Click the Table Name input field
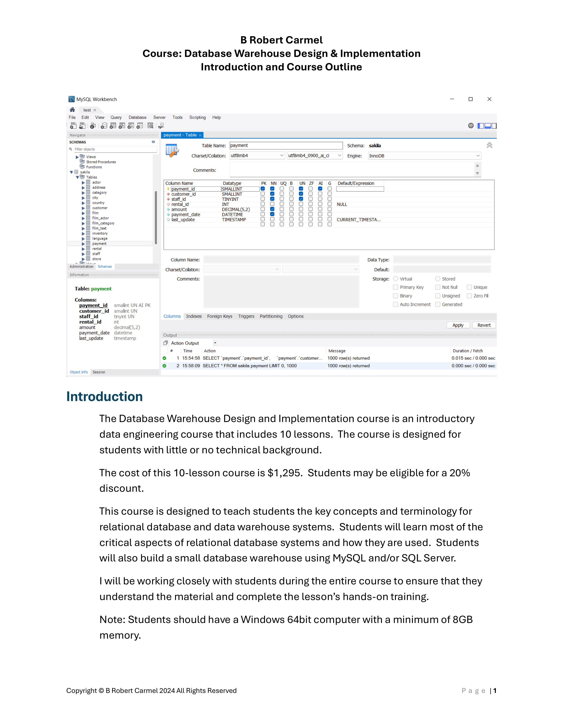 click(286, 146)
